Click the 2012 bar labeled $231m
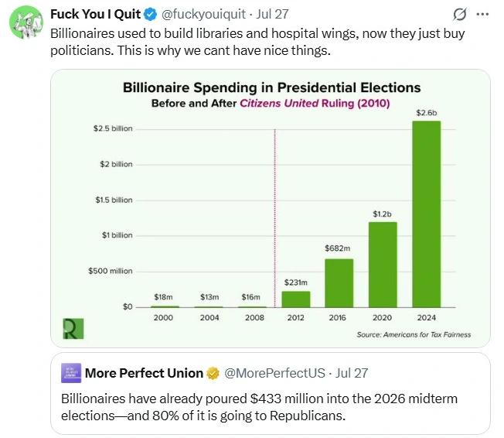This screenshot has height=438, width=504. [296, 299]
